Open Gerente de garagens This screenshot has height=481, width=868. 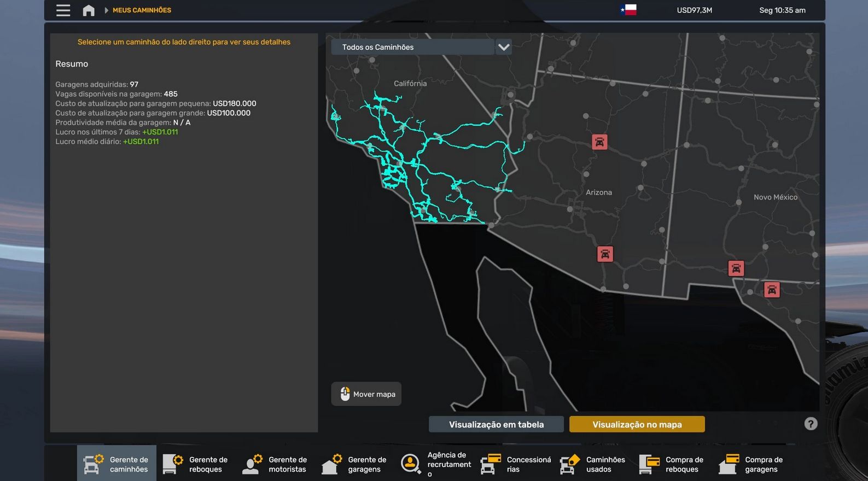click(354, 464)
